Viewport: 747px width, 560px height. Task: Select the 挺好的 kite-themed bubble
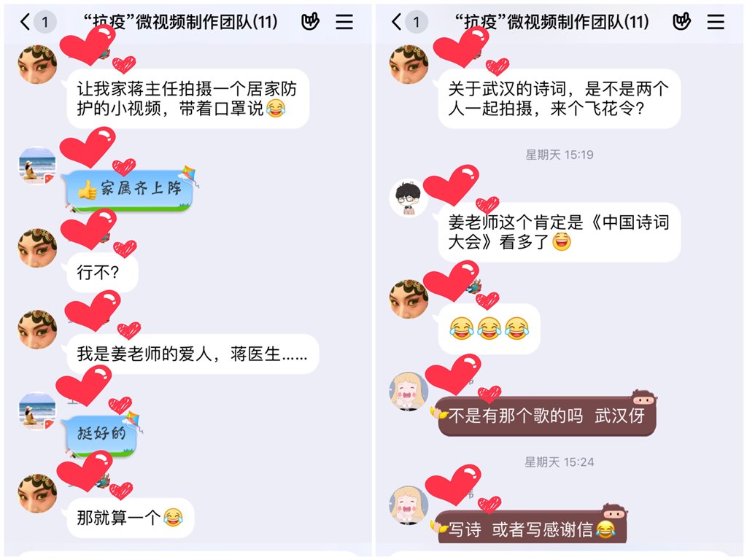click(101, 435)
